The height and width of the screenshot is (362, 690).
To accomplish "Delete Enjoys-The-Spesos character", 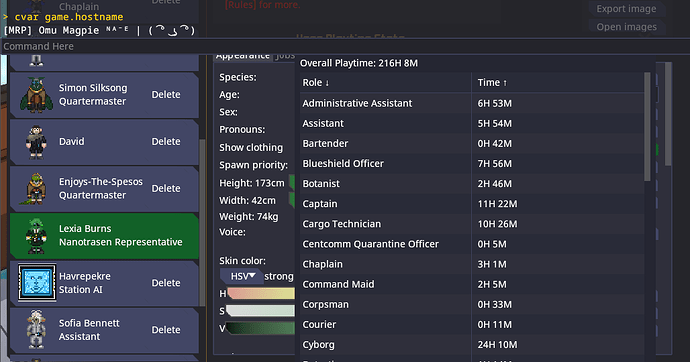I will coord(166,188).
